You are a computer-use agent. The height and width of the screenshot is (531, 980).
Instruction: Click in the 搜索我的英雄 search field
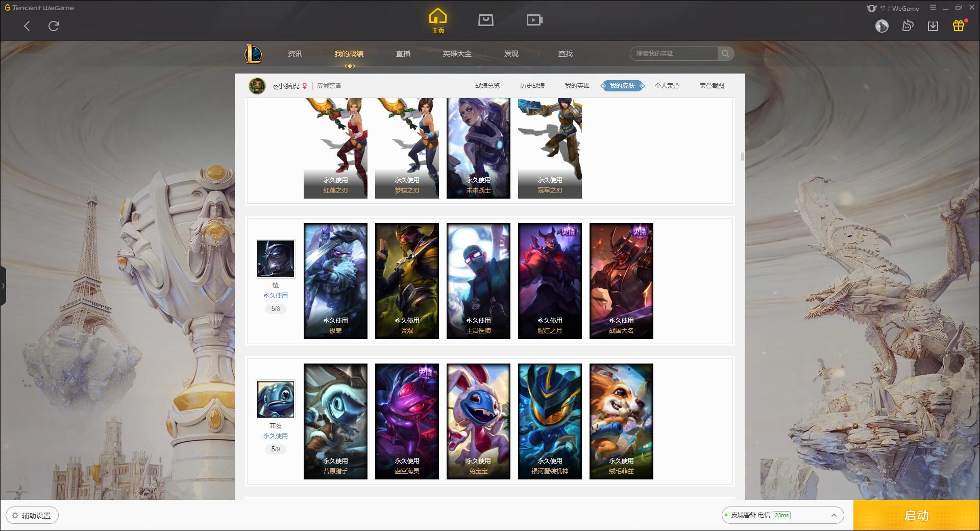674,54
